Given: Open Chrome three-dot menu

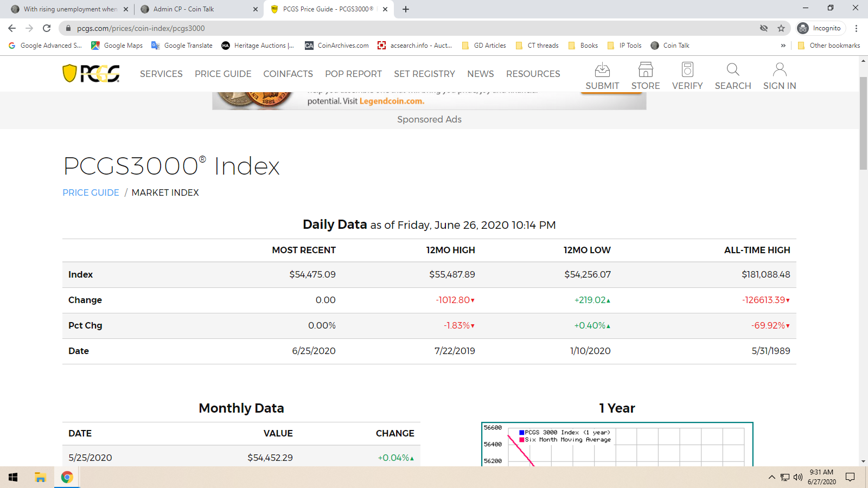Looking at the screenshot, I should tap(857, 28).
